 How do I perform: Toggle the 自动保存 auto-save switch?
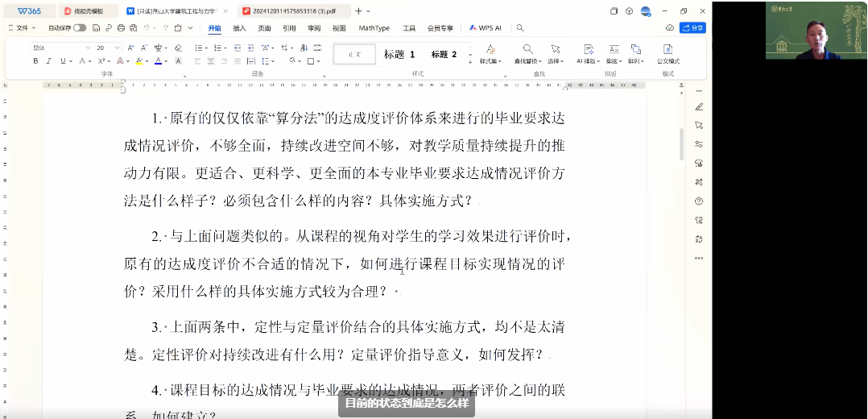click(x=79, y=27)
